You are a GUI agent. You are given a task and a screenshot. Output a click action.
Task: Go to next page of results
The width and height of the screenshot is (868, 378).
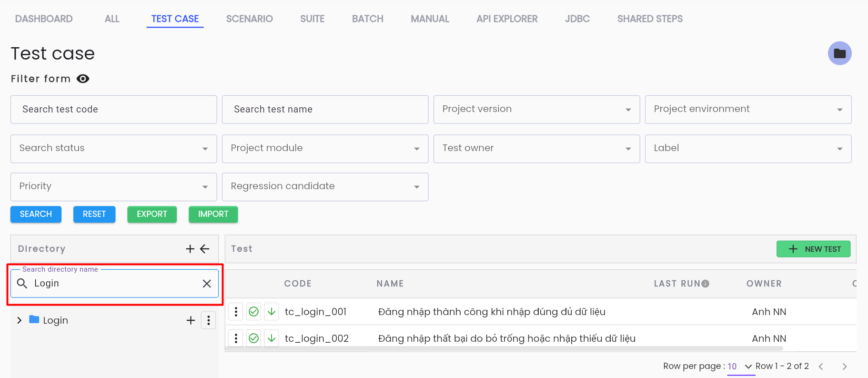pos(845,367)
